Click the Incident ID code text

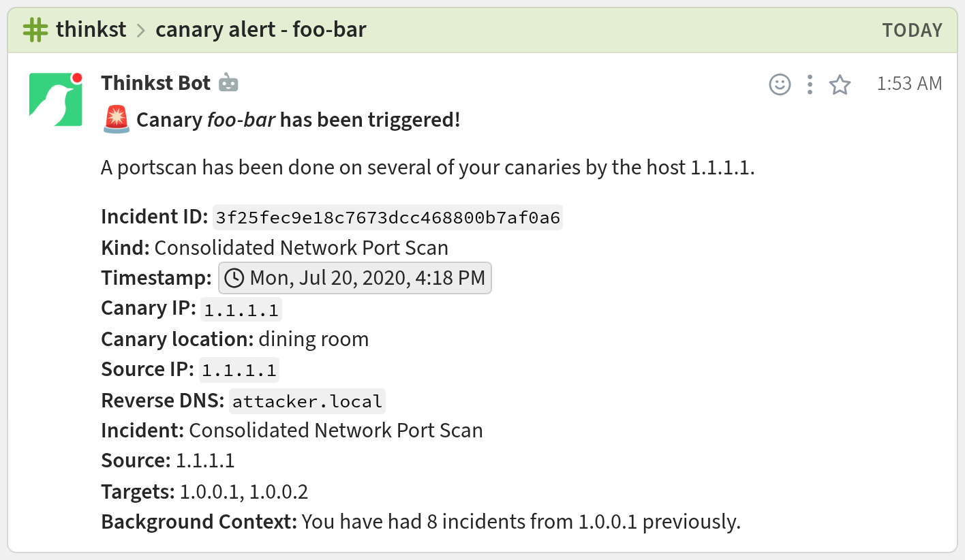pyautogui.click(x=387, y=218)
